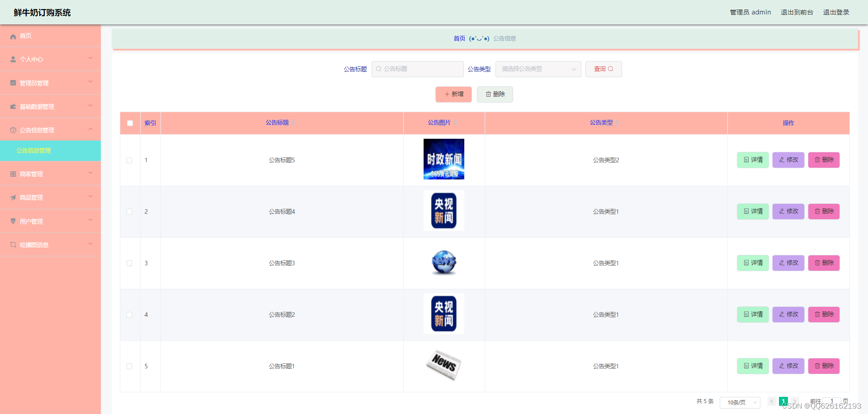868x414 pixels.
Task: Click the 用户管理 sidebar icon
Action: coord(13,221)
